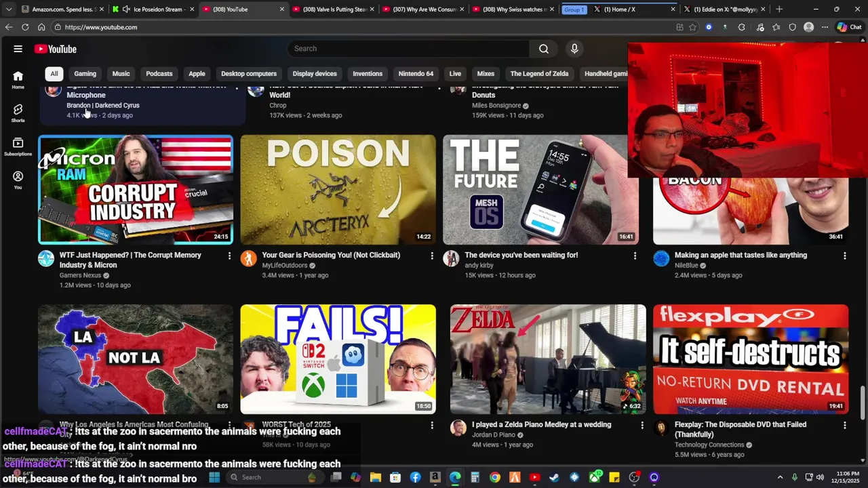Open Jordan D Piano channel avatar
Image resolution: width=868 pixels, height=488 pixels.
458,428
